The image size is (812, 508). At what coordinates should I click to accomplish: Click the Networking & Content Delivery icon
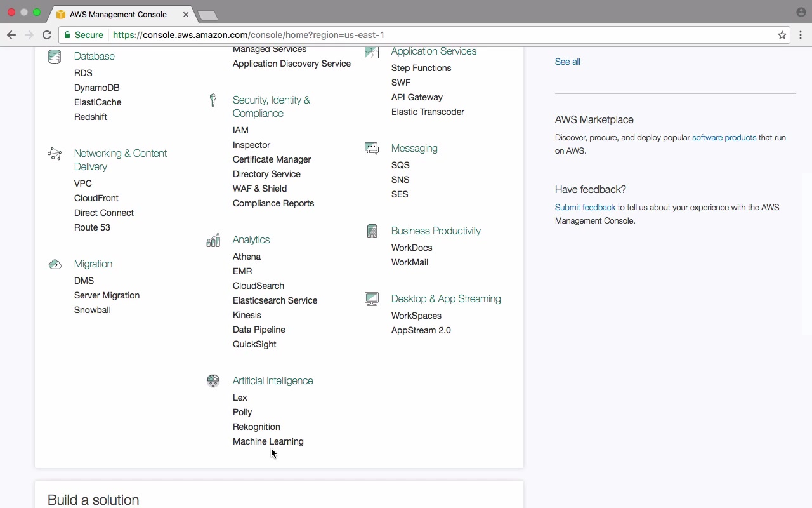coord(55,154)
